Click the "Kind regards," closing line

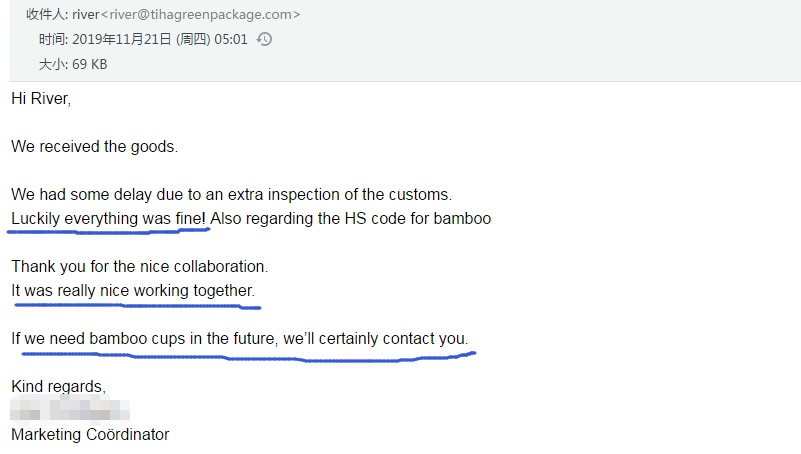coord(58,386)
